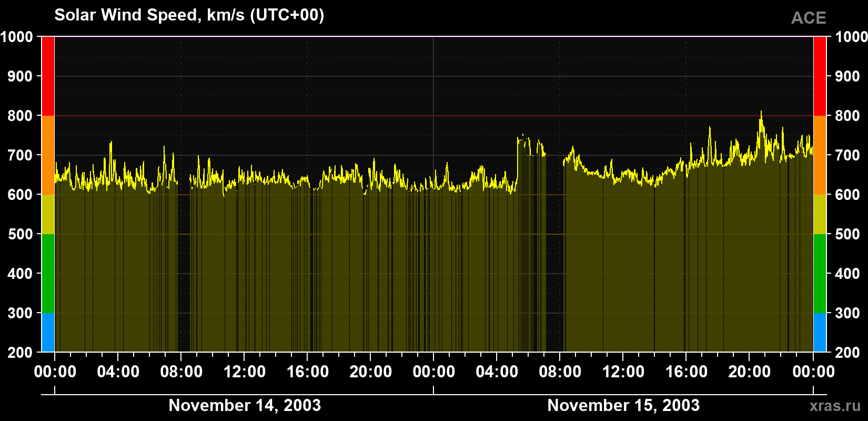Click the chart title 'Solar Wind Speed, km/s (UTC+00)'
868x421 pixels.
point(189,15)
